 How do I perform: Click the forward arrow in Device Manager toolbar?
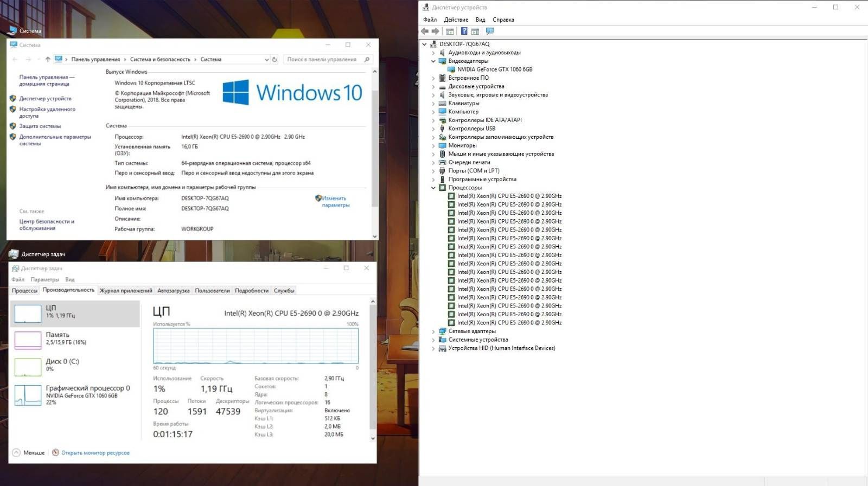tap(435, 31)
